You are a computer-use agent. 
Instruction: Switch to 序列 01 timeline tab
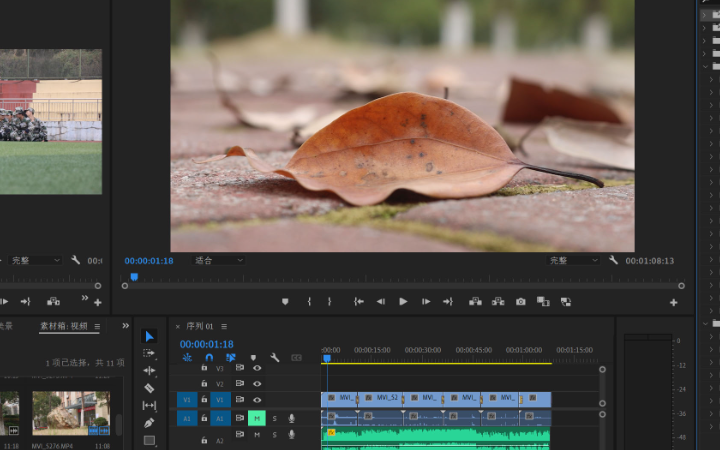tap(199, 326)
